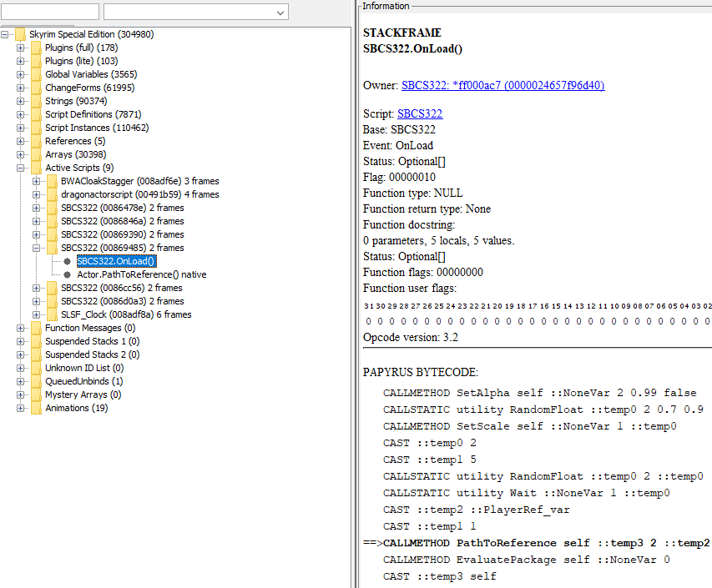The width and height of the screenshot is (712, 588).
Task: Click the Arrays (30398) folder icon
Action: coord(37,154)
